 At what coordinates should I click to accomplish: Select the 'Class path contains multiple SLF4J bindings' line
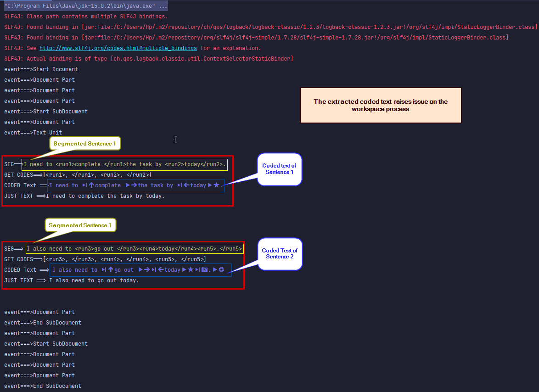[86, 17]
